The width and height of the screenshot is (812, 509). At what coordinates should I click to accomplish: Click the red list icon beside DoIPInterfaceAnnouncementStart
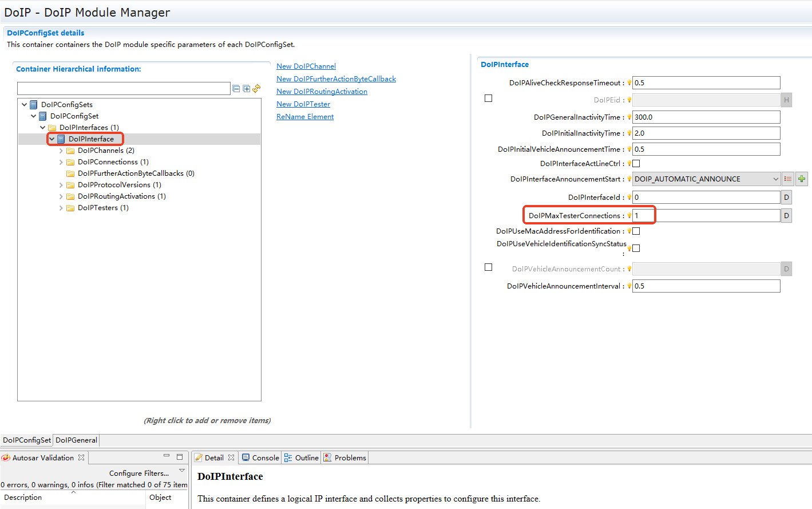(x=788, y=179)
